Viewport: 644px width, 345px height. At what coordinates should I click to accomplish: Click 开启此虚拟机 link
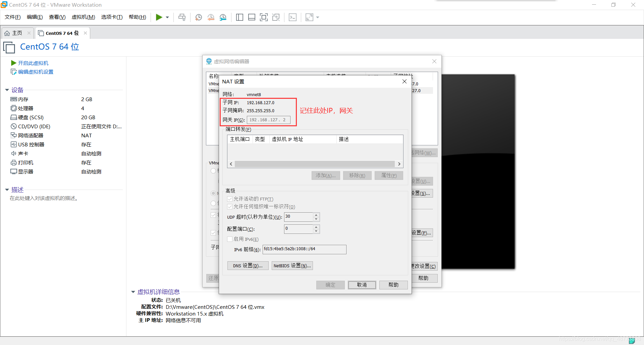(x=33, y=63)
